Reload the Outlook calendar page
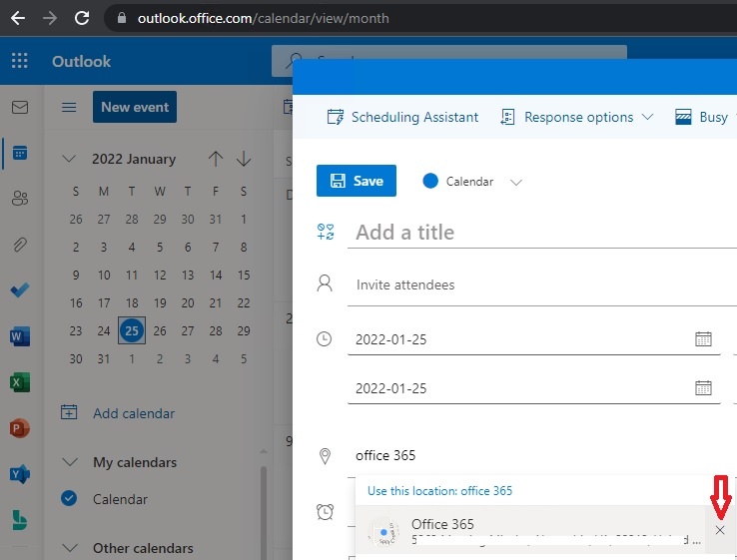 [82, 18]
